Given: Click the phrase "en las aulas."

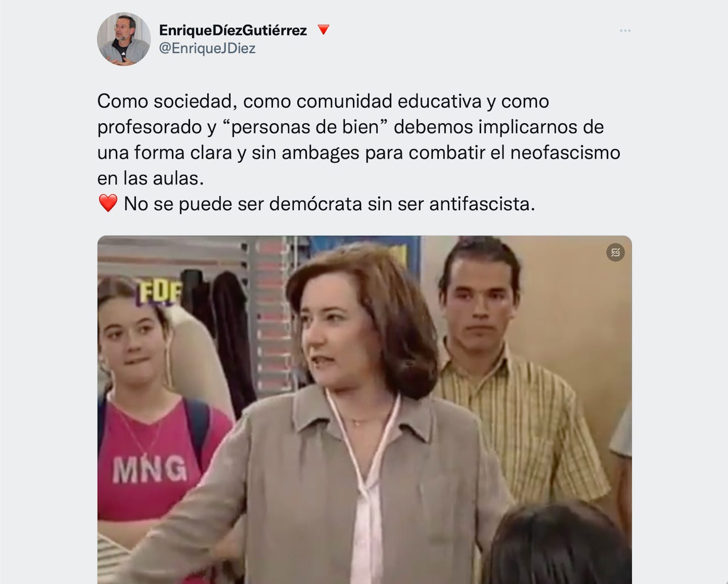Looking at the screenshot, I should tap(151, 178).
